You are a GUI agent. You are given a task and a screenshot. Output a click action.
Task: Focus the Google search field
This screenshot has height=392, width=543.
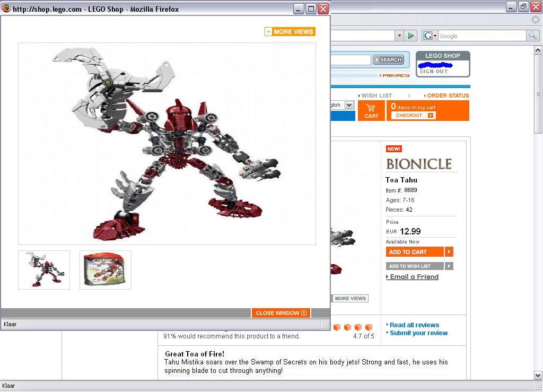482,36
